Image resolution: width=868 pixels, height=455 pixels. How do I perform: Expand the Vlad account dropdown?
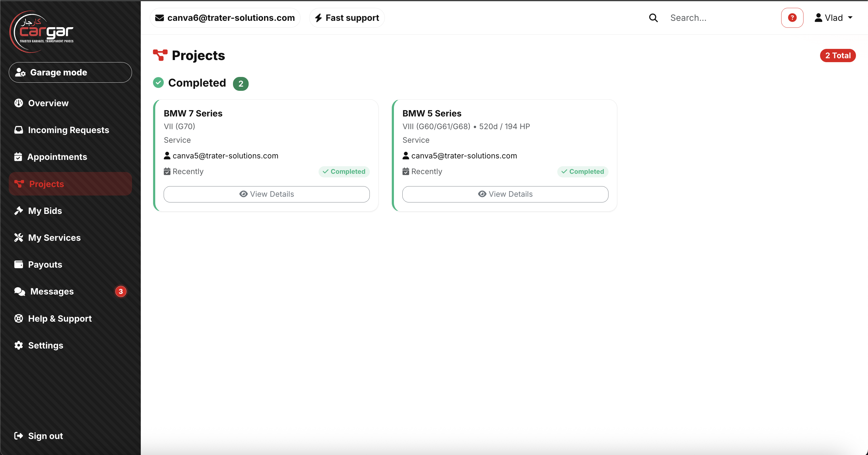coord(834,17)
